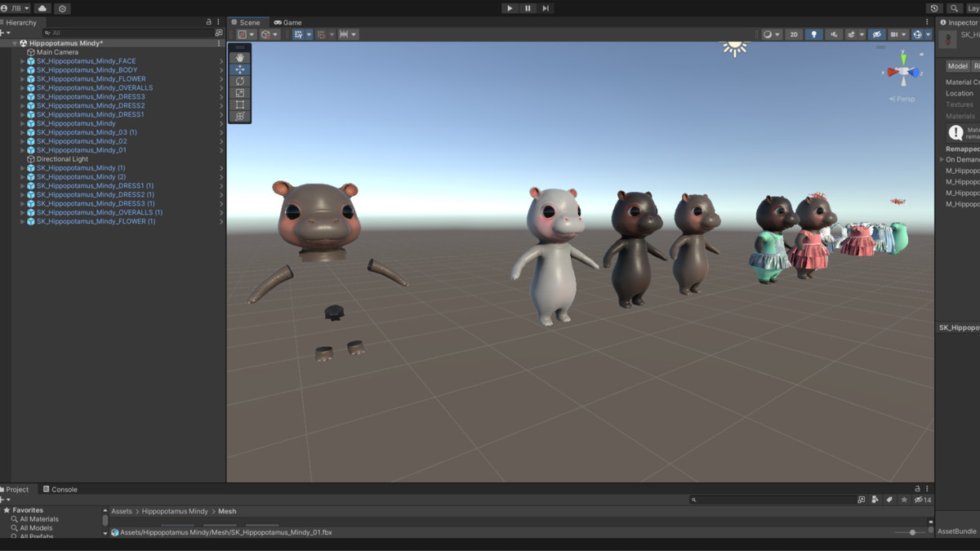The width and height of the screenshot is (980, 551).
Task: Select the combined Transform tool
Action: (x=240, y=117)
